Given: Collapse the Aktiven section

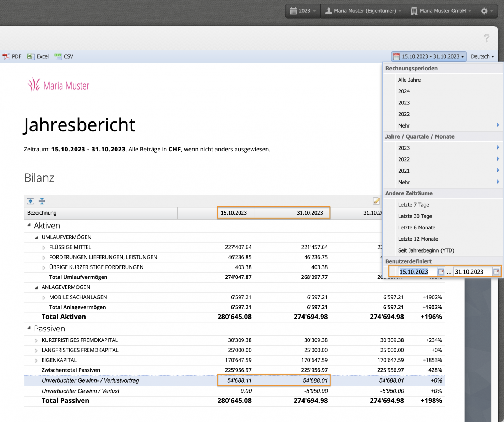Looking at the screenshot, I should (29, 224).
